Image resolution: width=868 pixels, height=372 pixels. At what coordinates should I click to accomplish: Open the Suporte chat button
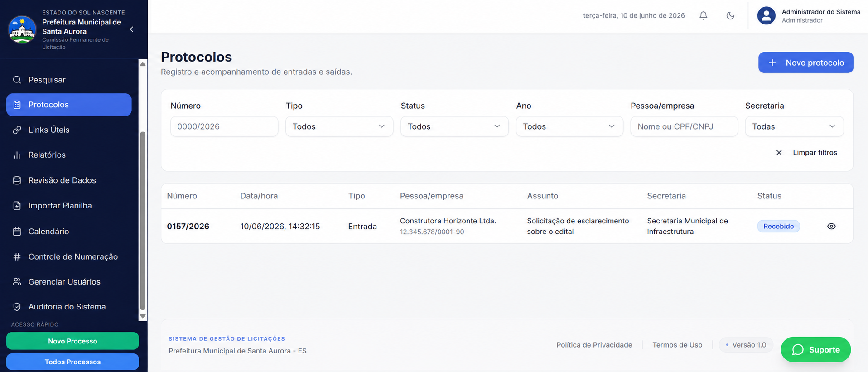[815, 350]
